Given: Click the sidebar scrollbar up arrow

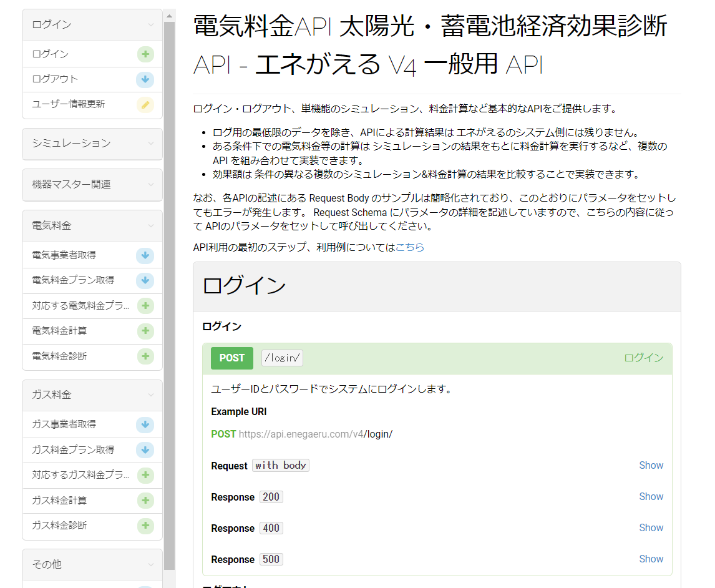Looking at the screenshot, I should (x=169, y=16).
